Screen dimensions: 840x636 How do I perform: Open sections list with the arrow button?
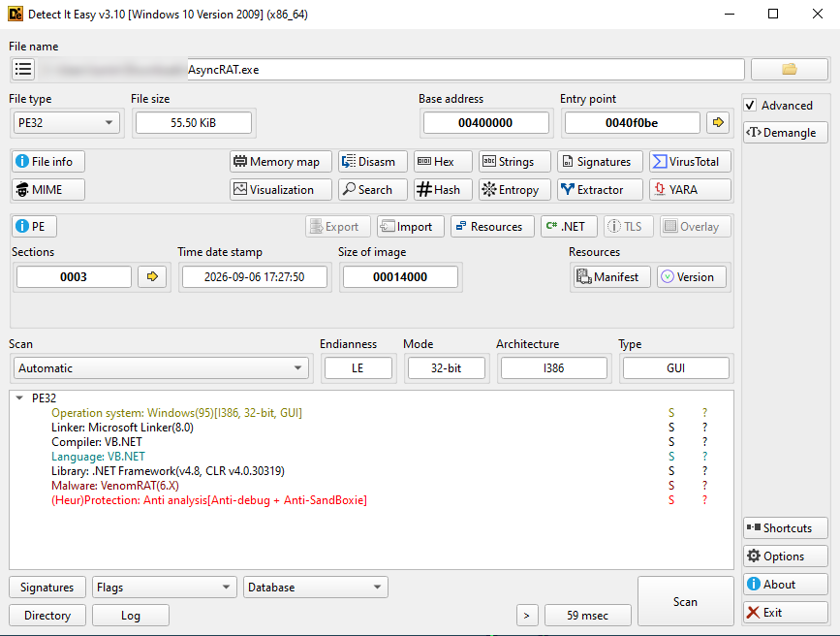(x=152, y=276)
